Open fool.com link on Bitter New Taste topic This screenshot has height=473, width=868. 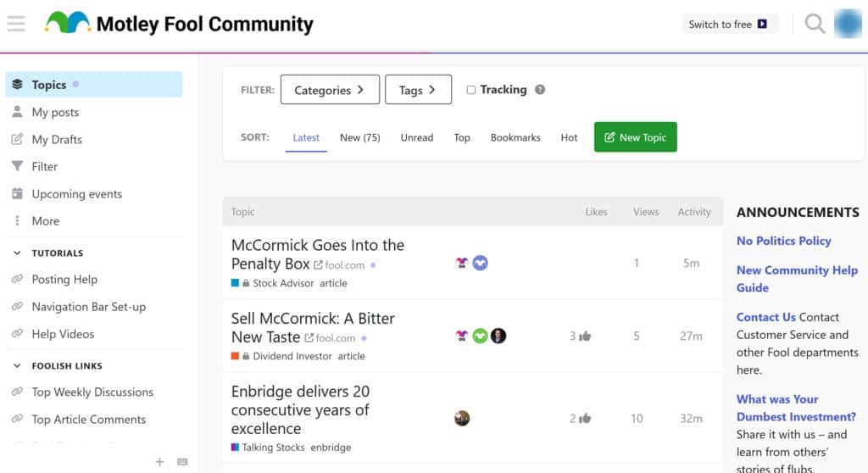(330, 338)
